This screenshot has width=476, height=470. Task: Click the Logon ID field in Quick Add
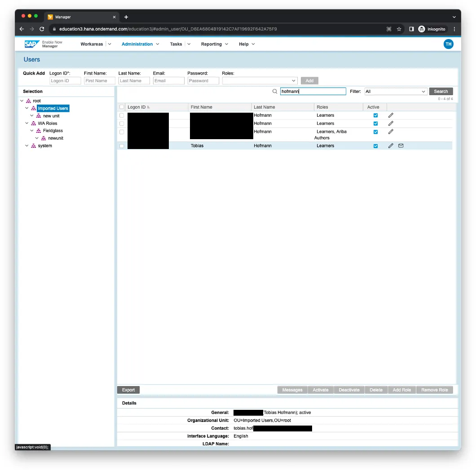click(65, 81)
